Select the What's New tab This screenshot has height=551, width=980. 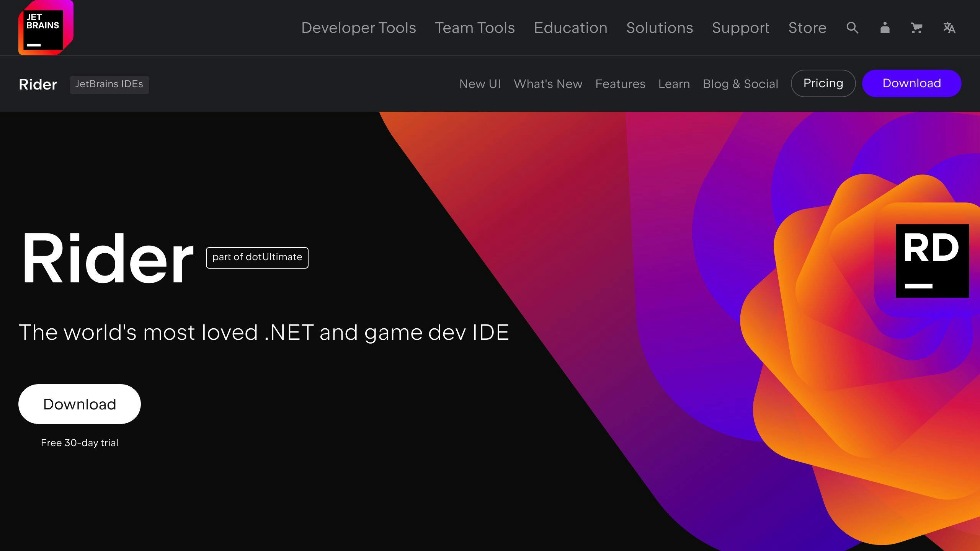[548, 83]
